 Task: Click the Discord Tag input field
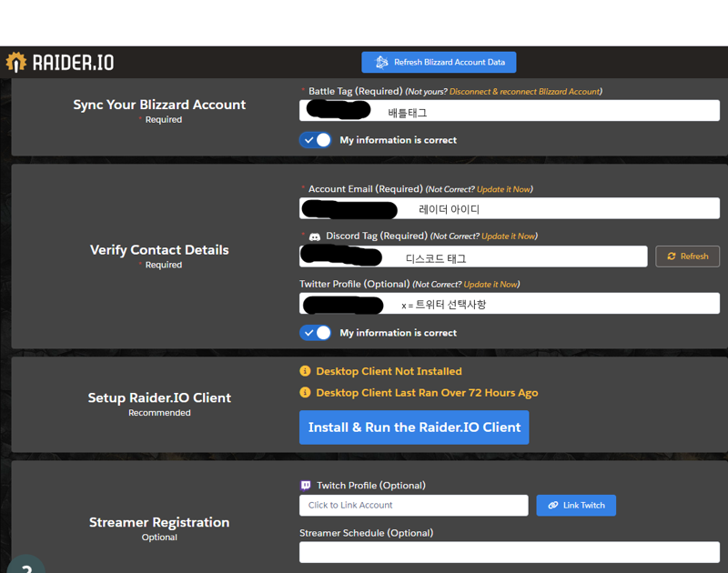point(473,256)
